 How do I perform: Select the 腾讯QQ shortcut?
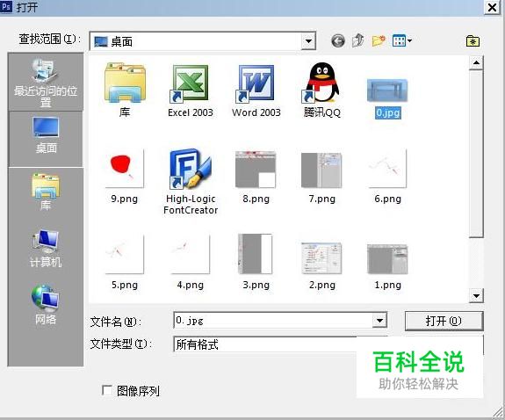pyautogui.click(x=322, y=90)
